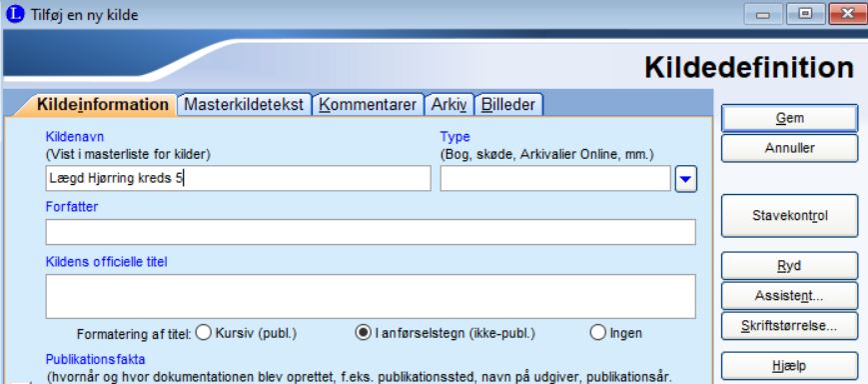Viewport: 868px width, 384px height.
Task: Click the Kildens officielle titel box
Action: tap(371, 296)
